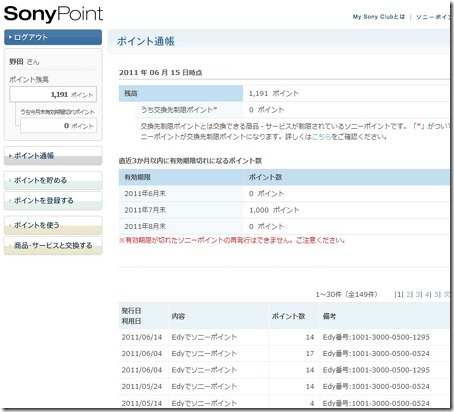Click the SonyPoint logo
The height and width of the screenshot is (412, 454).
pyautogui.click(x=53, y=14)
